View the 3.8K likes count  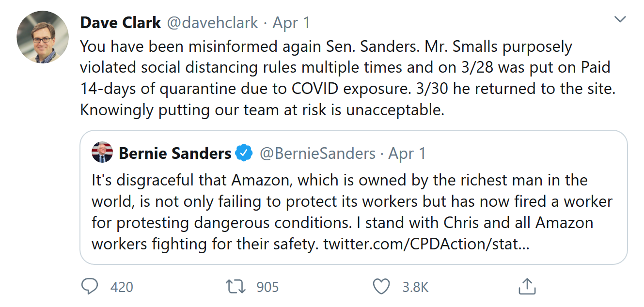click(x=415, y=287)
